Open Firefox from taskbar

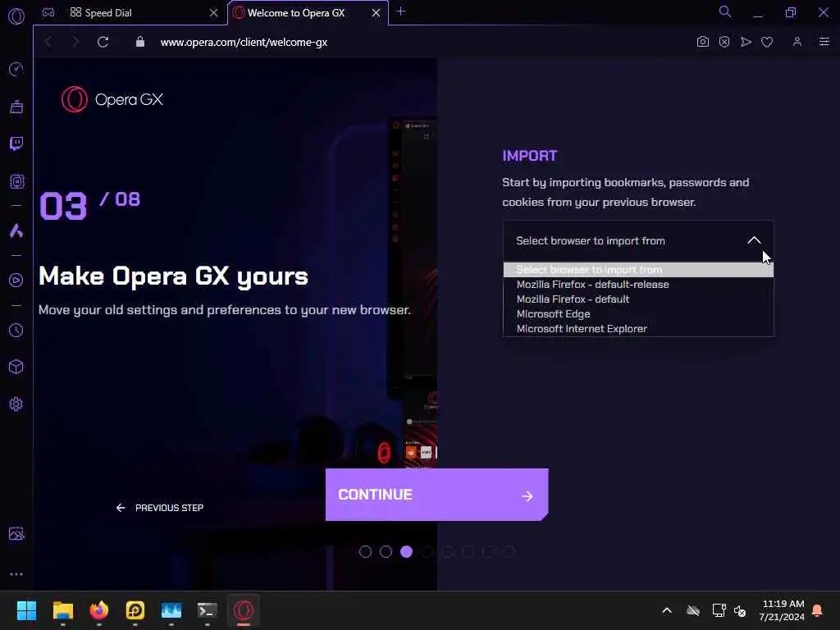tap(99, 610)
